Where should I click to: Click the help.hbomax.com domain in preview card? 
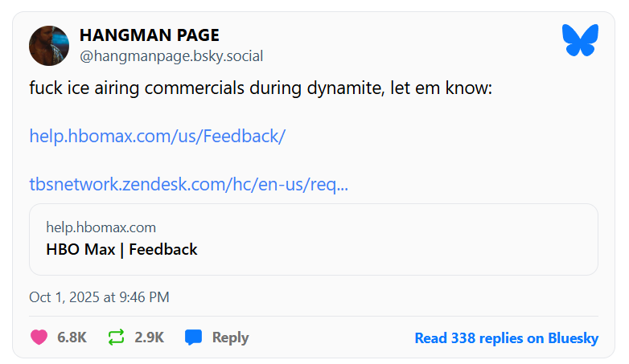point(101,227)
